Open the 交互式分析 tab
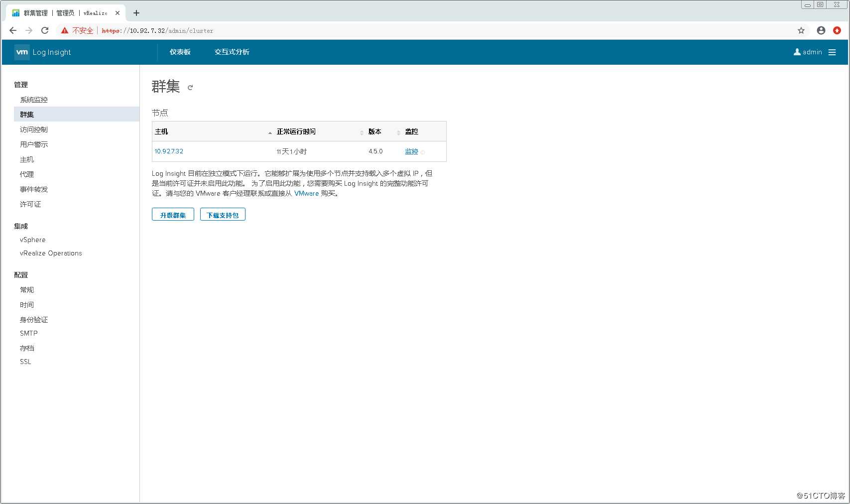The height and width of the screenshot is (504, 850). click(232, 52)
